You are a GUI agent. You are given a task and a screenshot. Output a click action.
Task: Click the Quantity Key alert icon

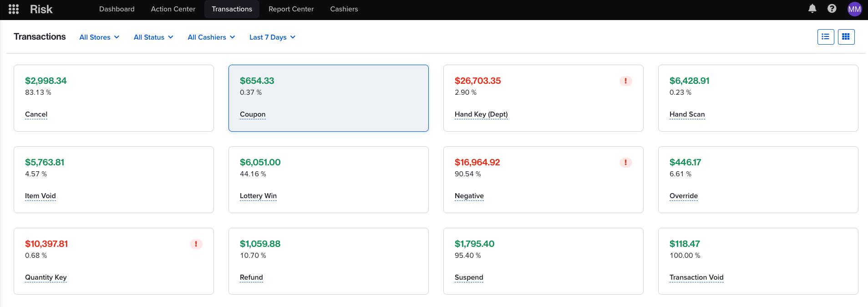[x=196, y=244]
